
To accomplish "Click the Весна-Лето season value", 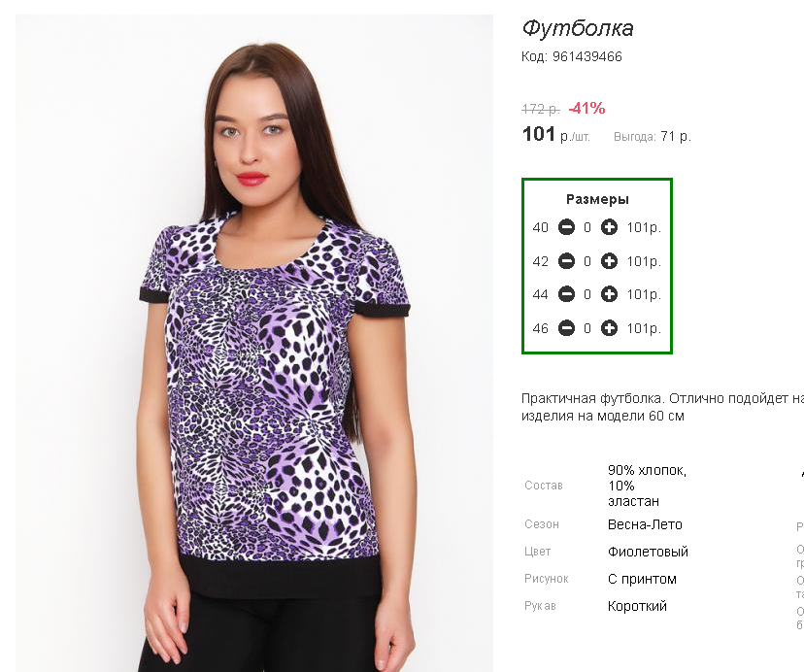I will (645, 524).
